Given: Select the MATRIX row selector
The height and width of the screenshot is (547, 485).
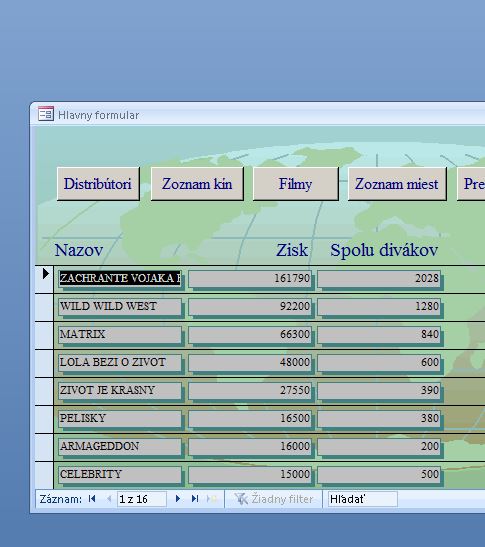Looking at the screenshot, I should point(44,335).
